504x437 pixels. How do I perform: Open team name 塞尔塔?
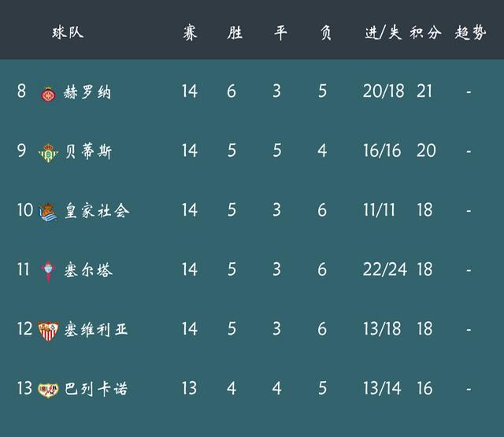pos(88,270)
